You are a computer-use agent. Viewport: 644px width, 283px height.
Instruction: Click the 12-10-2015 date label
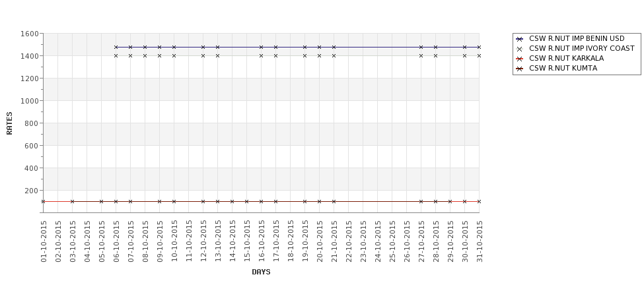[x=203, y=241]
